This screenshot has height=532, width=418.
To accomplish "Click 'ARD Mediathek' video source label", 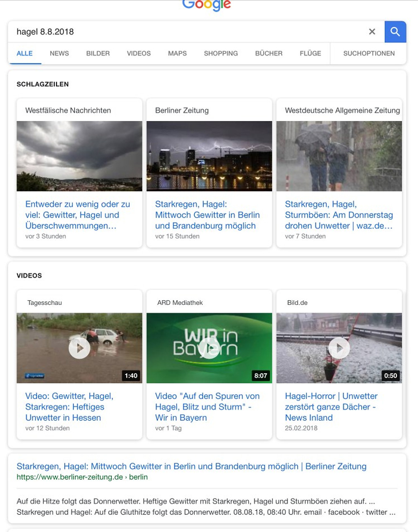I will [180, 303].
